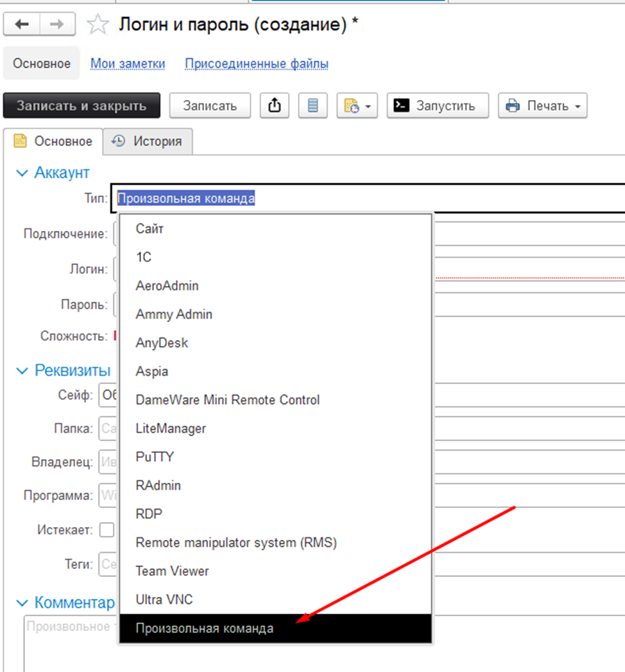Click the back navigation arrow
This screenshot has width=625, height=672.
click(x=22, y=24)
